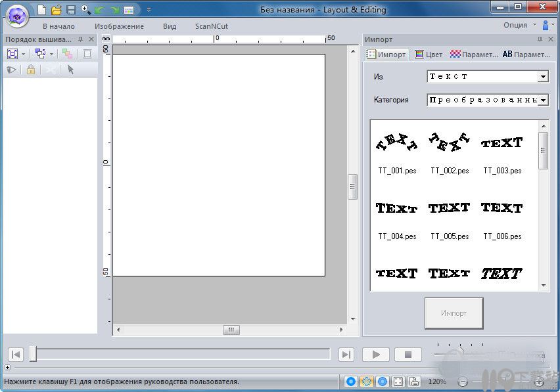Image resolution: width=560 pixels, height=392 pixels.
Task: Pin the Импорт panel
Action: (x=540, y=39)
